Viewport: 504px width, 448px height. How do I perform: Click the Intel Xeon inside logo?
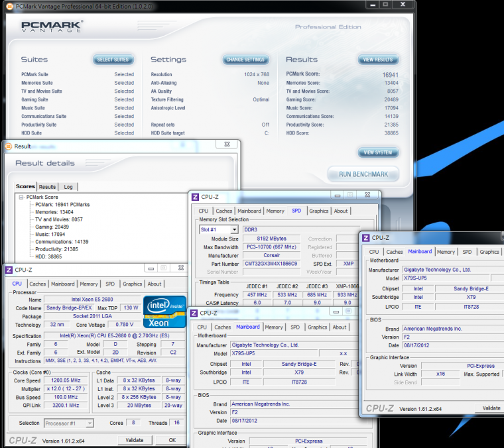click(x=164, y=313)
